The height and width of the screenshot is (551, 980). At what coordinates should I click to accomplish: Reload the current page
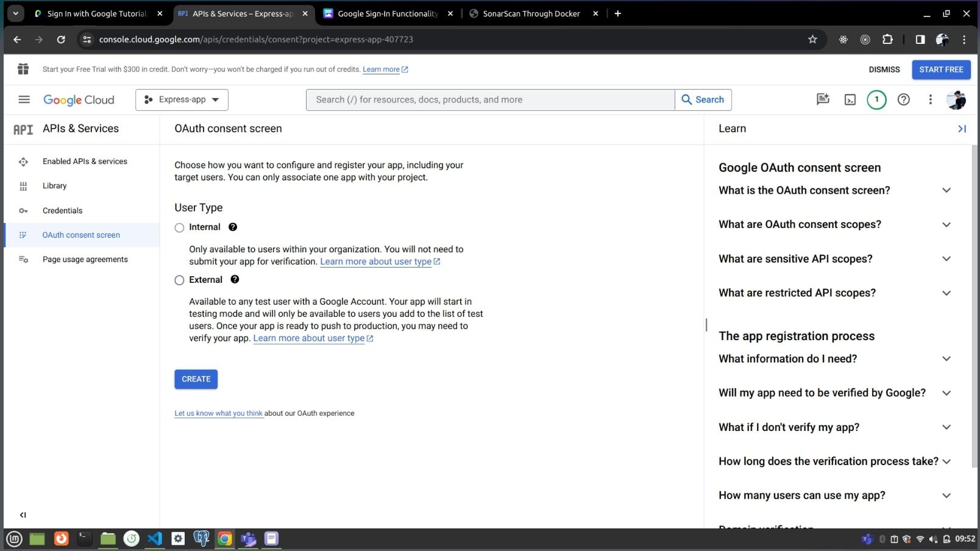pos(61,40)
